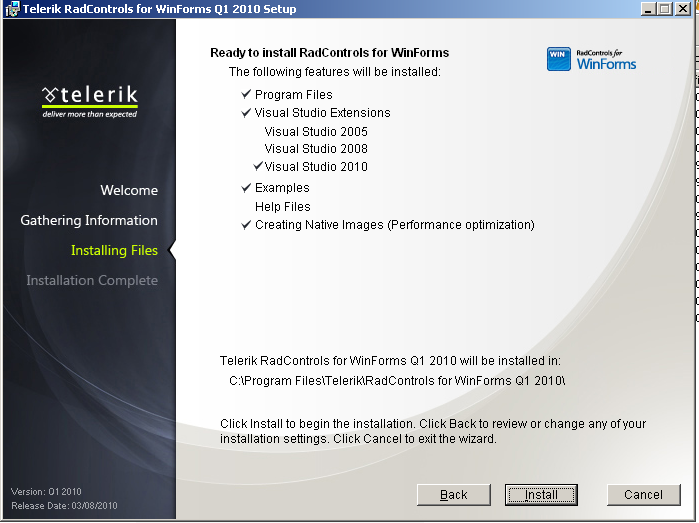Select the Gathering Information step
The height and width of the screenshot is (523, 699).
(89, 220)
